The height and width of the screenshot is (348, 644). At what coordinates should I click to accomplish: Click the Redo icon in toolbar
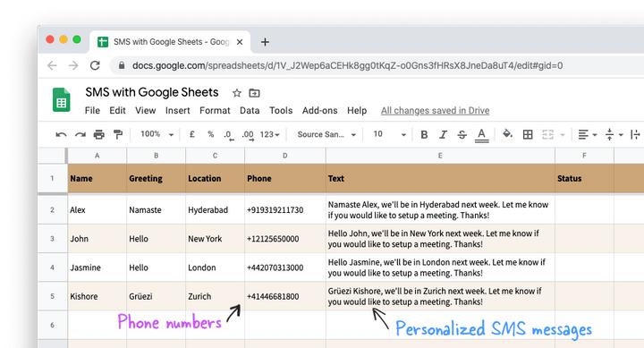(80, 134)
